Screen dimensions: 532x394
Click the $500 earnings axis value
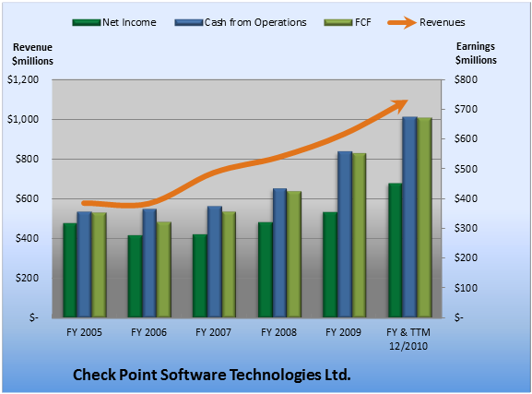coord(466,169)
